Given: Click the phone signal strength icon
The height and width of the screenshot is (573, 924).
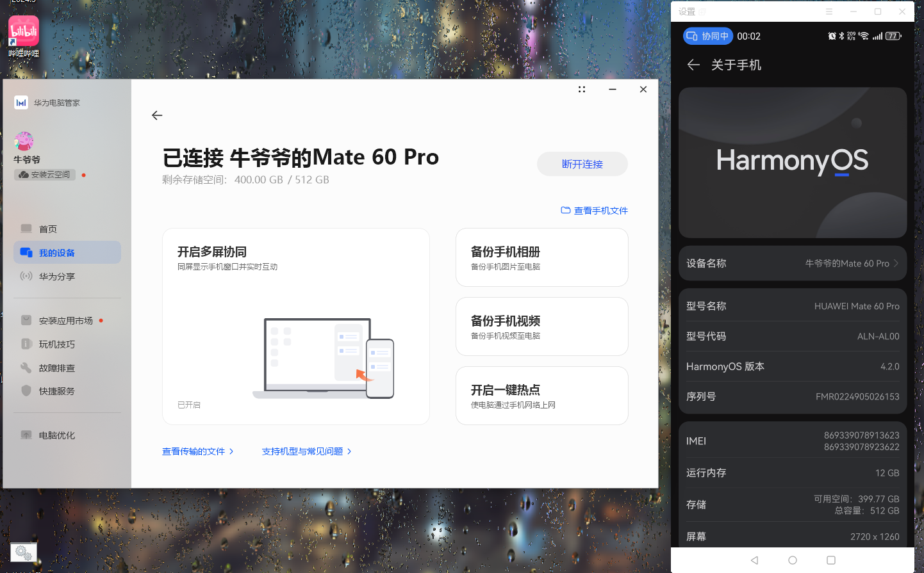Looking at the screenshot, I should 877,36.
